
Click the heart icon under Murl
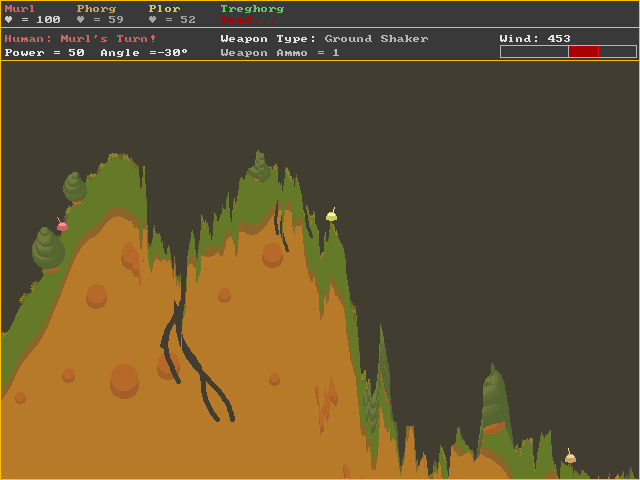pos(9,20)
